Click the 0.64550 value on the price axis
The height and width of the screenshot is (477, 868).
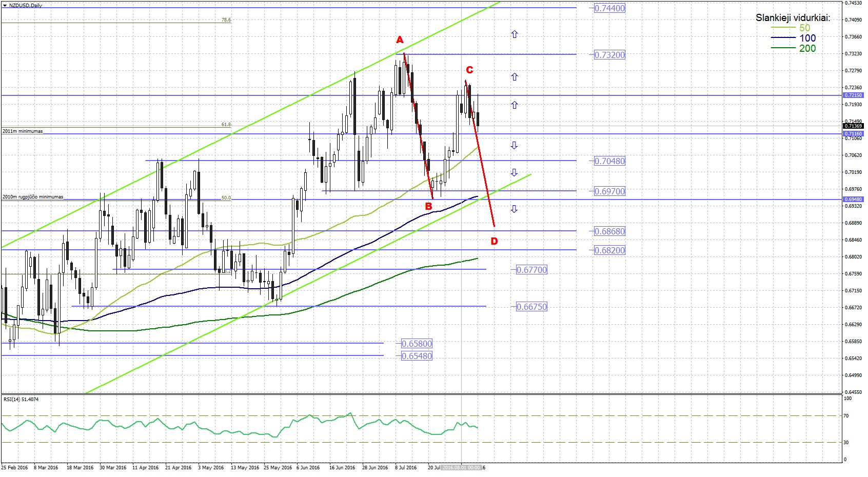pos(853,392)
